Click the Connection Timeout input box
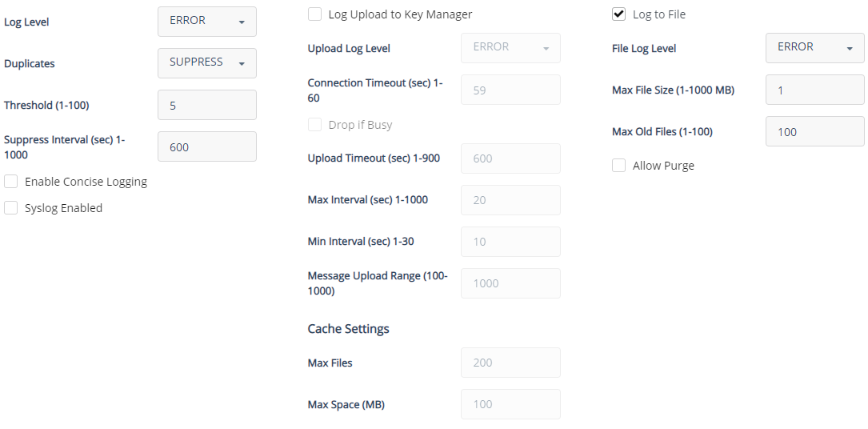The width and height of the screenshot is (868, 429). click(510, 90)
